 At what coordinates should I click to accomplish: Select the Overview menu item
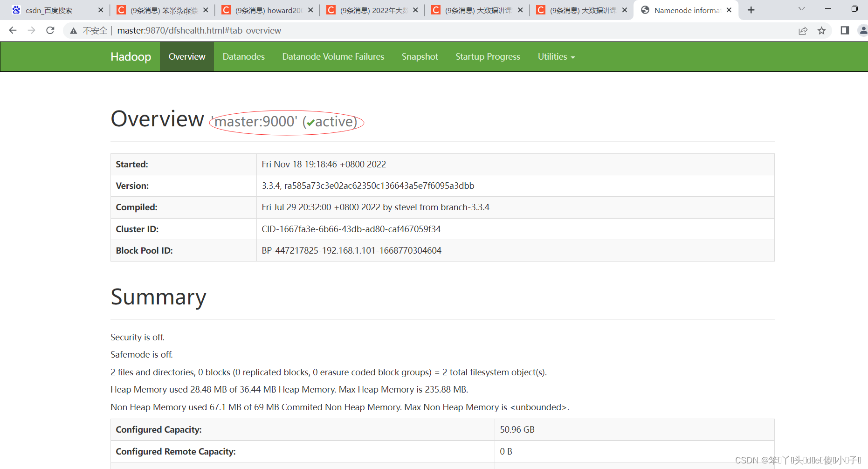click(186, 56)
